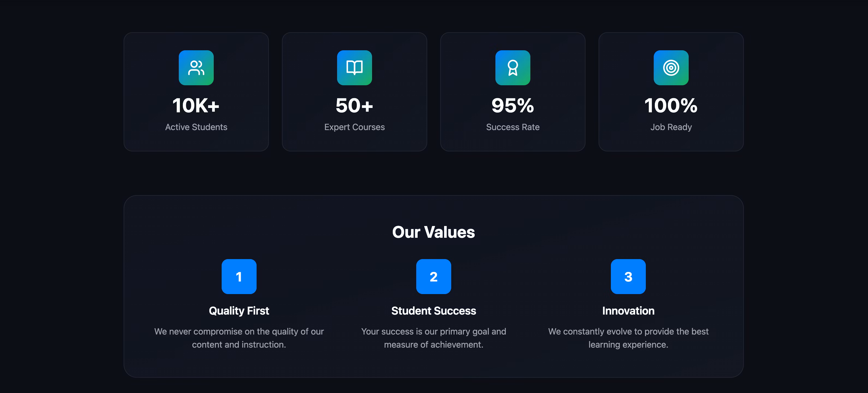This screenshot has height=393, width=868.
Task: Click the Job Ready target icon
Action: pos(671,68)
